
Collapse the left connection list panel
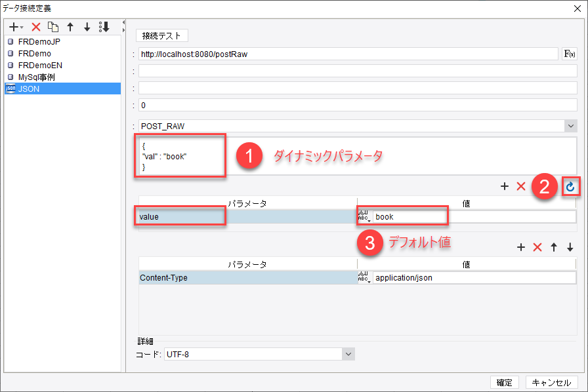[x=123, y=22]
